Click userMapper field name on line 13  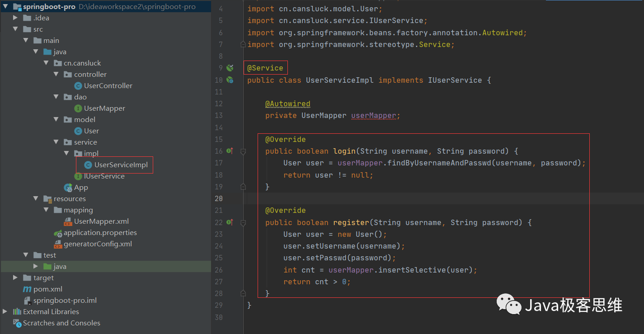[374, 116]
